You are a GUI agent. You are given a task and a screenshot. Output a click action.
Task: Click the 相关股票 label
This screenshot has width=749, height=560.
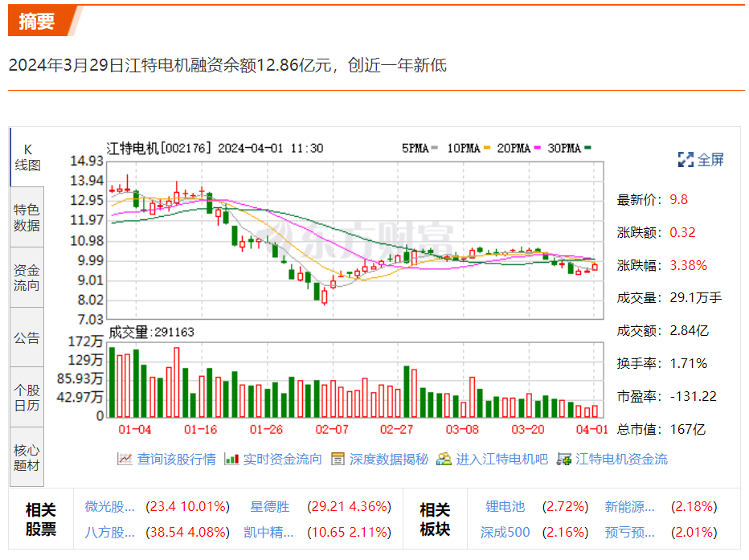pos(41,519)
